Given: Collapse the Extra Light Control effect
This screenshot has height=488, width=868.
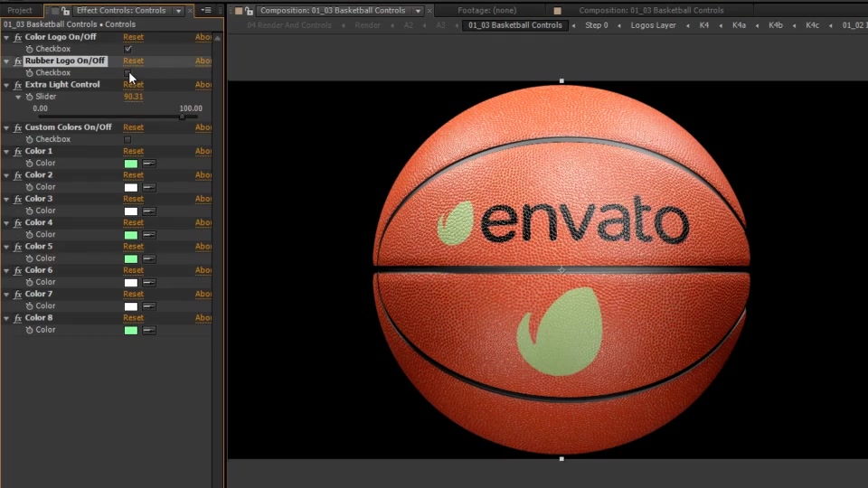Looking at the screenshot, I should click(x=6, y=85).
